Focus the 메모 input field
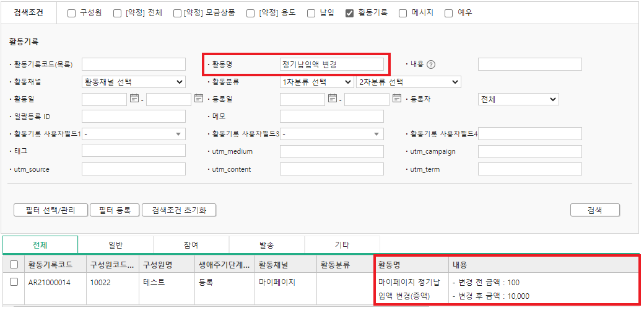Viewport: 644px width, 310px height. pos(332,117)
